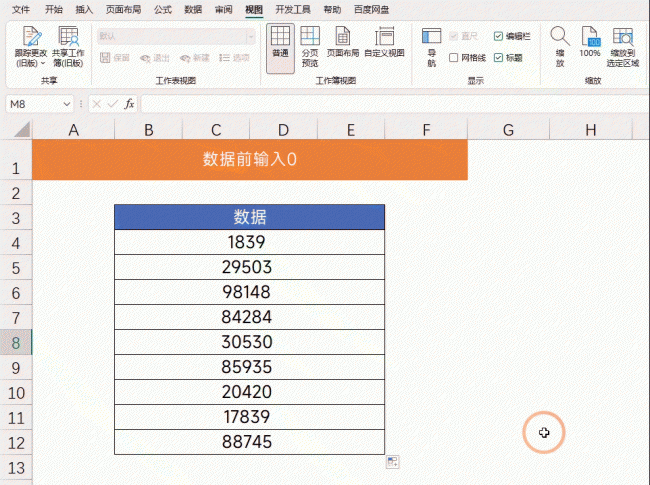This screenshot has height=485, width=650.
Task: Click the cancel X in formula bar
Action: [x=97, y=104]
